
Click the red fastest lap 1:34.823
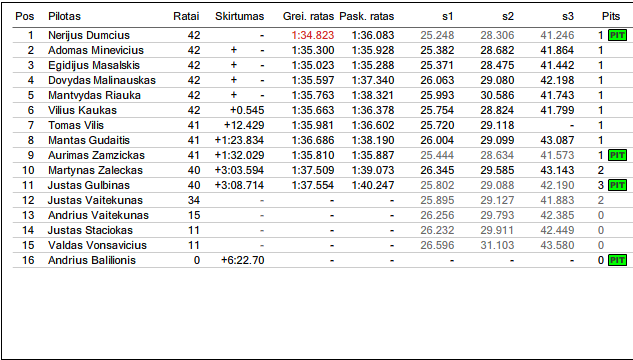click(x=313, y=35)
